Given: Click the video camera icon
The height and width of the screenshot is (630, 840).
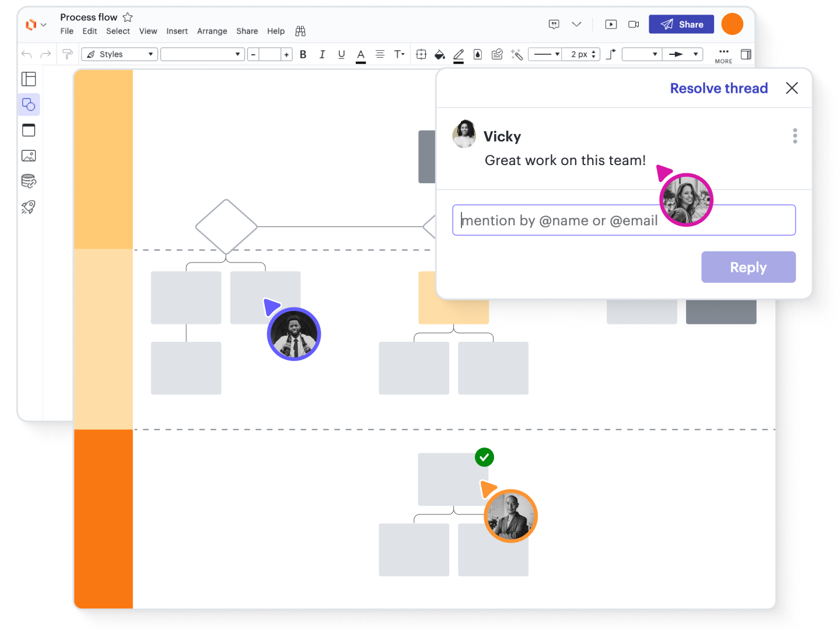Looking at the screenshot, I should pyautogui.click(x=633, y=24).
